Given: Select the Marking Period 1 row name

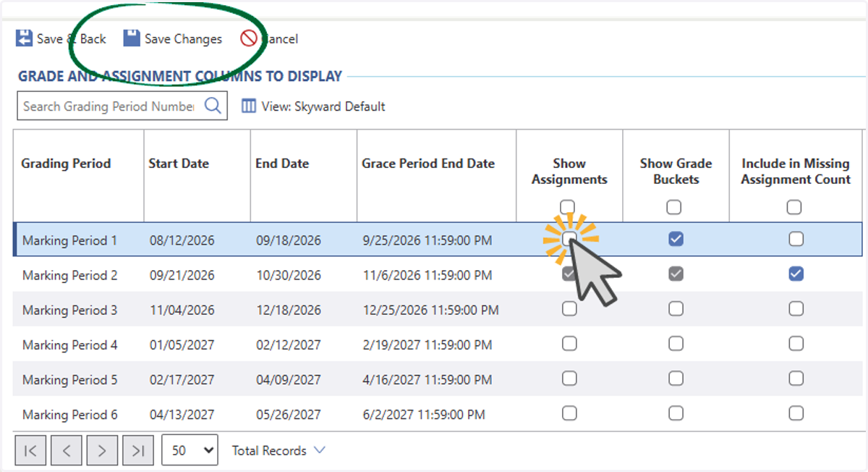Looking at the screenshot, I should [x=69, y=240].
